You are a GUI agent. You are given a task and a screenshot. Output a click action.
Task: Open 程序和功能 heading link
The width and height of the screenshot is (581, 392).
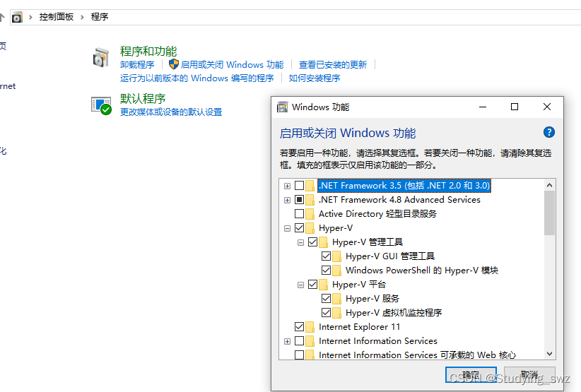(148, 51)
